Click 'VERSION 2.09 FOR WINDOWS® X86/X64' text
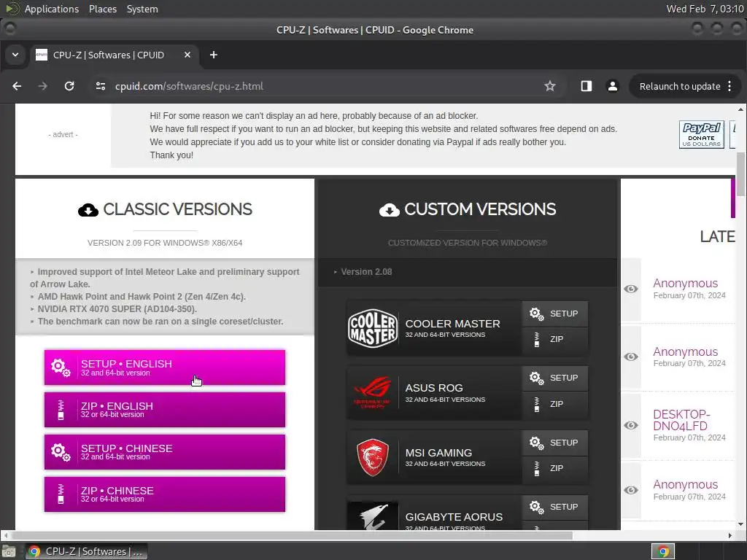 [165, 243]
